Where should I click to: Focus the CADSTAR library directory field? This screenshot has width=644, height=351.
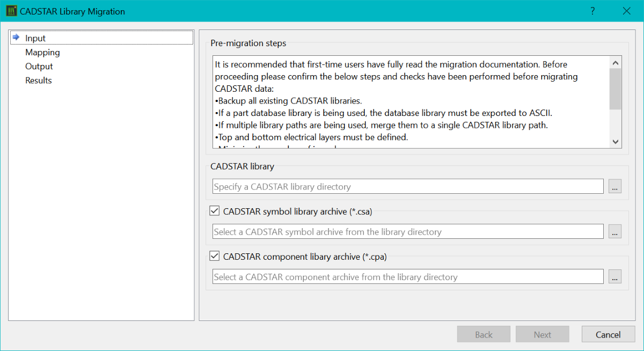pos(408,187)
